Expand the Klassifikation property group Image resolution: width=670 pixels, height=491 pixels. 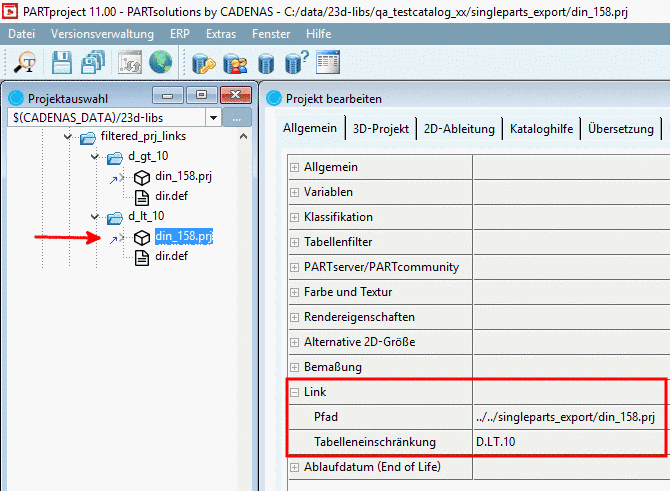(x=294, y=217)
